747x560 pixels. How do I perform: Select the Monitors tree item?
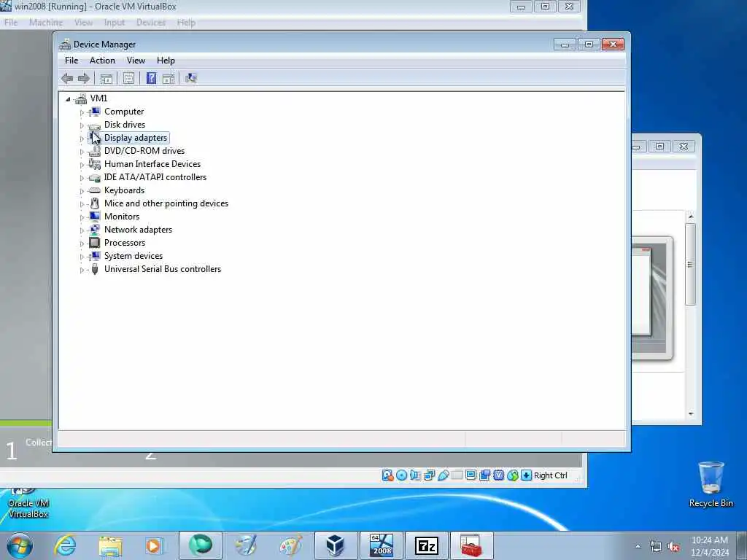coord(122,217)
